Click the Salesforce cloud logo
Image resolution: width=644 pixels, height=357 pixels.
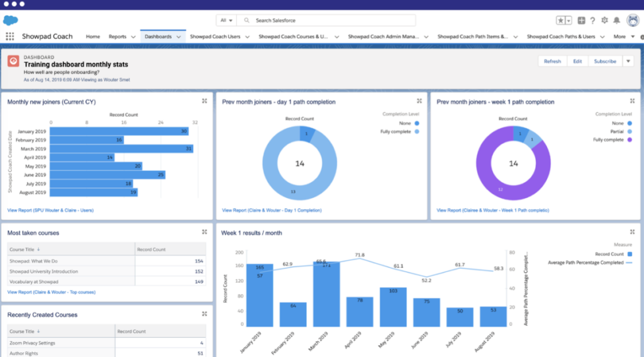click(x=10, y=20)
